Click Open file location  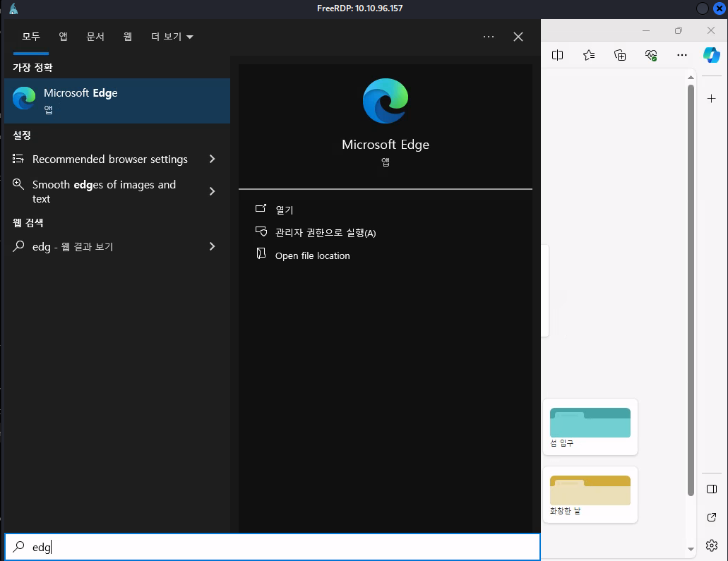coord(312,255)
